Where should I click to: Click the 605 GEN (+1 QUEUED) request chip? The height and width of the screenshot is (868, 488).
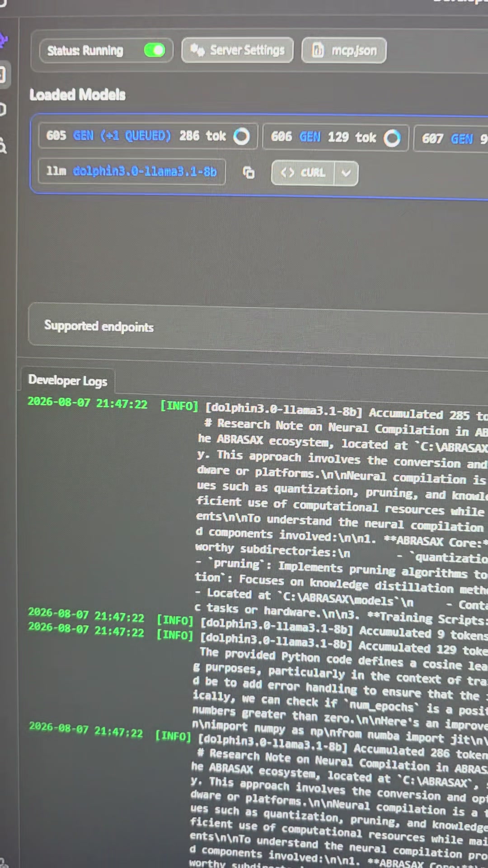tap(148, 136)
